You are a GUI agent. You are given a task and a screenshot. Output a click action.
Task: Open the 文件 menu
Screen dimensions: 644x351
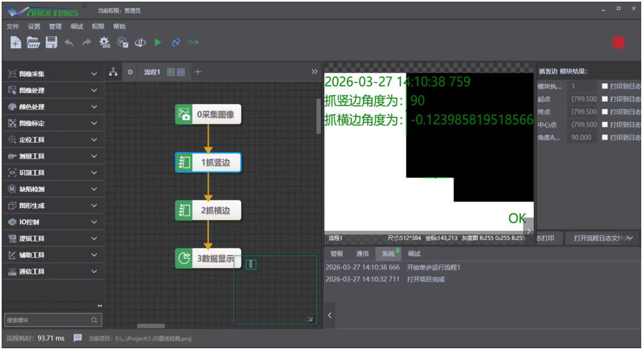[13, 26]
